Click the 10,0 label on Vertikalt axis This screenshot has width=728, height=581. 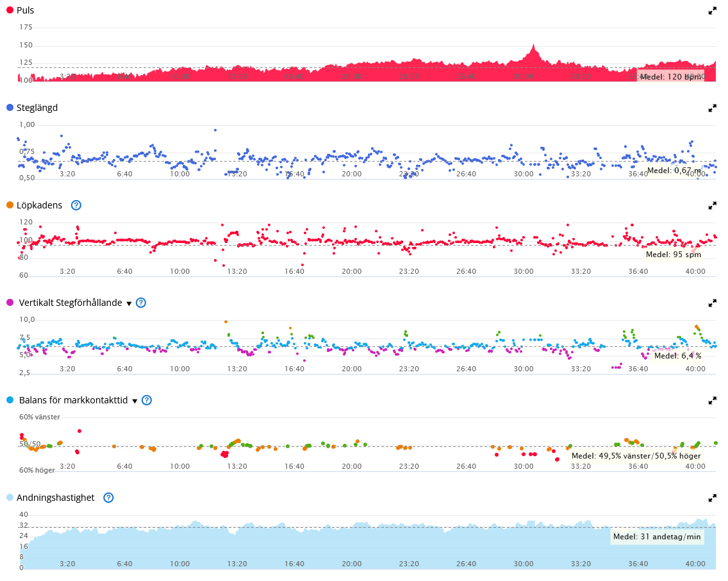click(x=27, y=319)
